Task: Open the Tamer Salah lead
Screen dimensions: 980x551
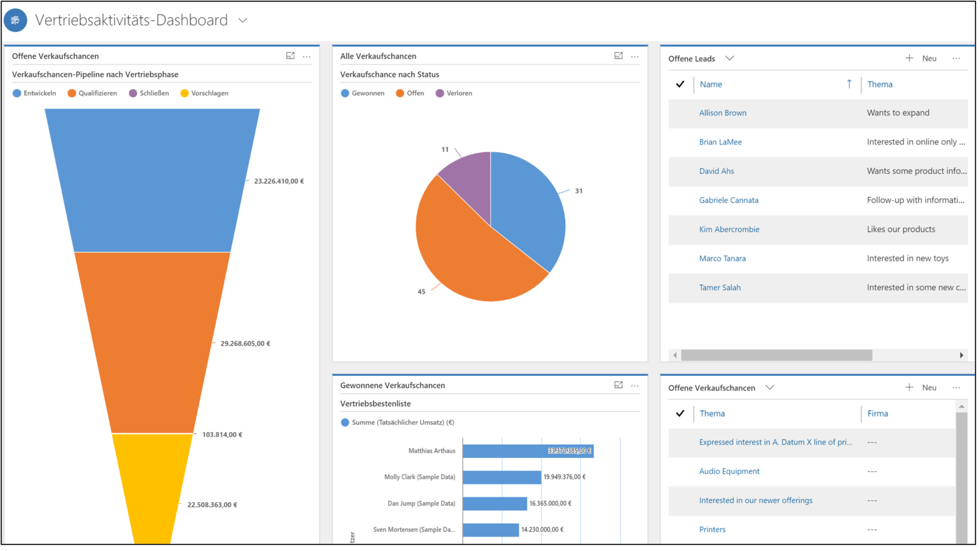Action: pyautogui.click(x=720, y=288)
